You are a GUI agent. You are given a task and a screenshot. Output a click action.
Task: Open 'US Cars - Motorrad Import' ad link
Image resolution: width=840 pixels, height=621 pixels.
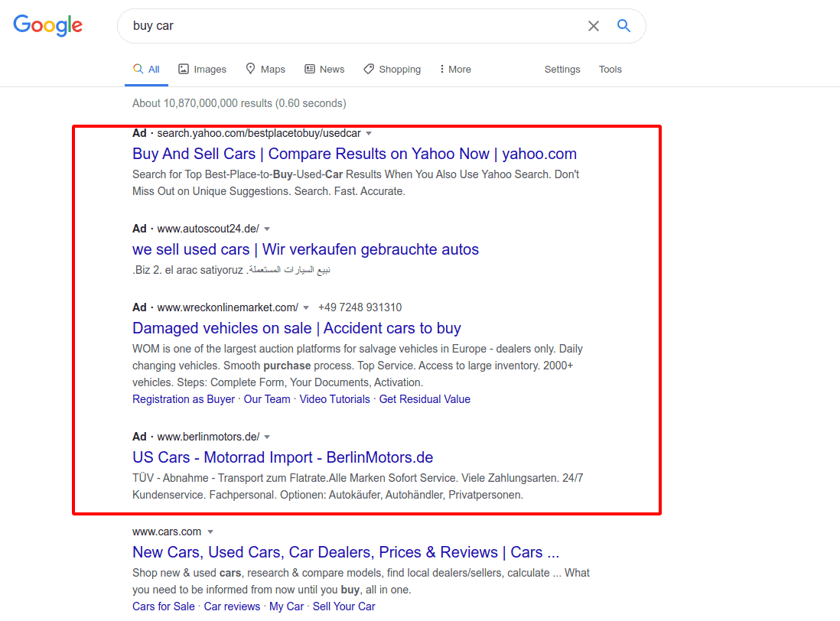pyautogui.click(x=283, y=457)
